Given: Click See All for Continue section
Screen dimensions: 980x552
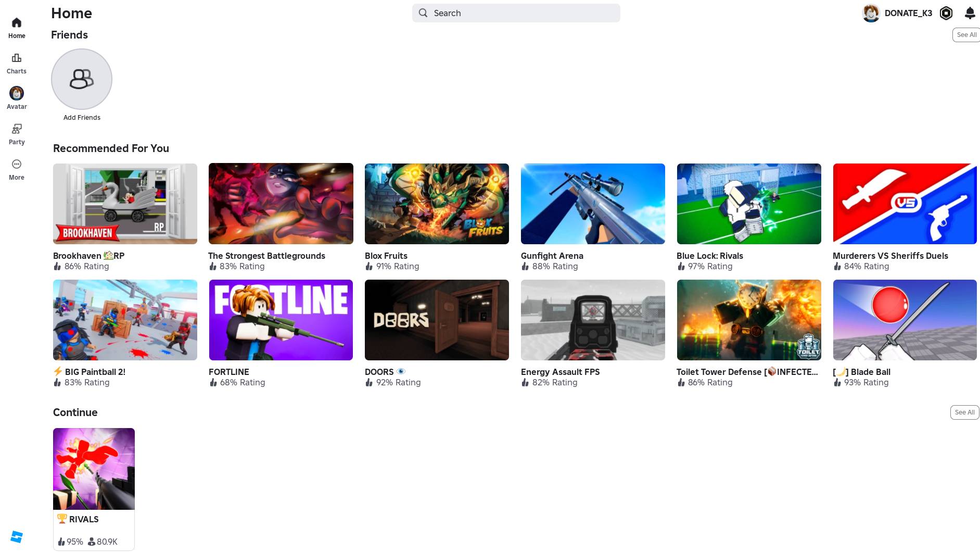Looking at the screenshot, I should (964, 412).
